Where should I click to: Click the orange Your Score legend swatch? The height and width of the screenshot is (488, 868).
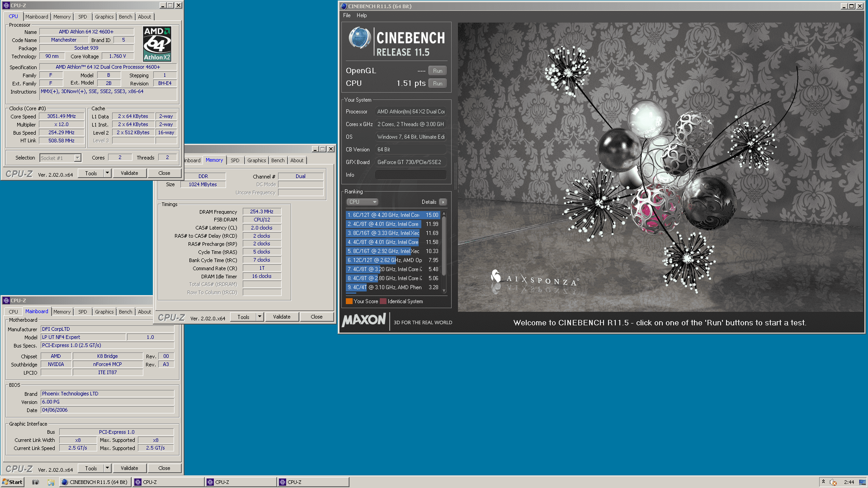(349, 301)
